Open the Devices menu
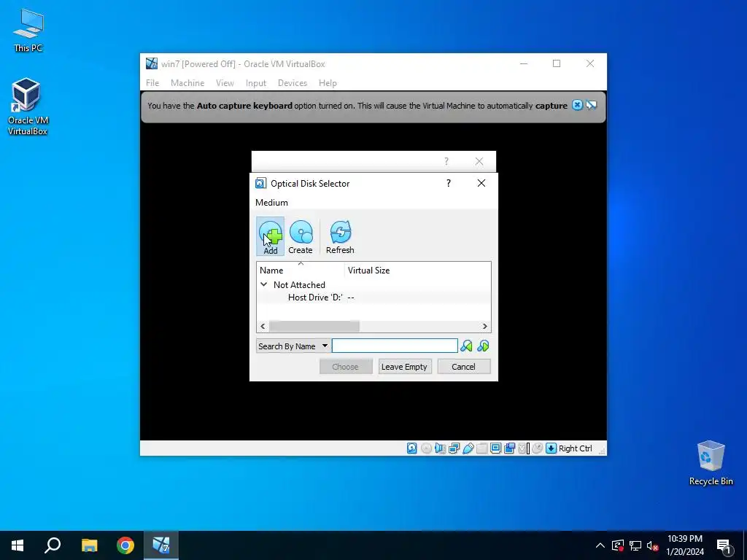Screen dimensions: 747x560 (293, 83)
